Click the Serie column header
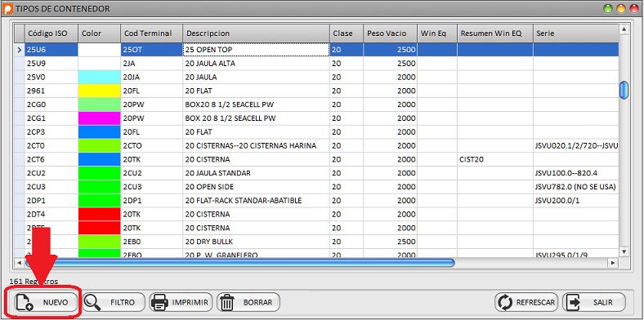Image resolution: width=644 pixels, height=320 pixels. (576, 33)
